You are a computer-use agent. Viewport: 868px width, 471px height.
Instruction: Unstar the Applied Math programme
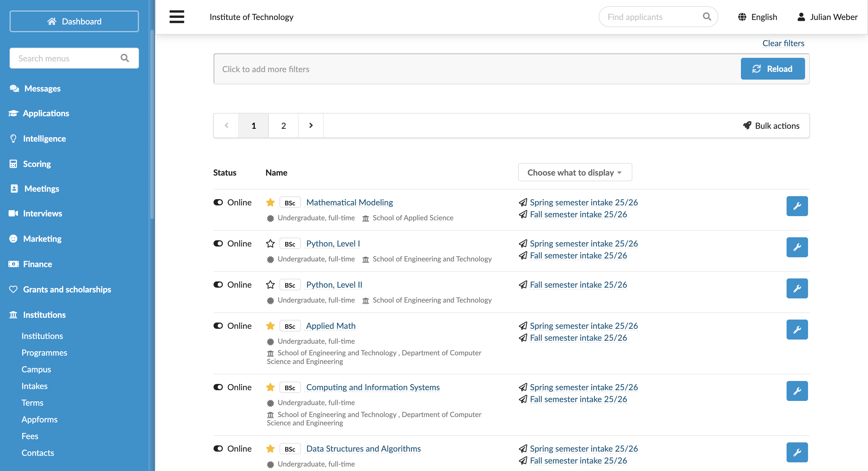[x=270, y=326]
